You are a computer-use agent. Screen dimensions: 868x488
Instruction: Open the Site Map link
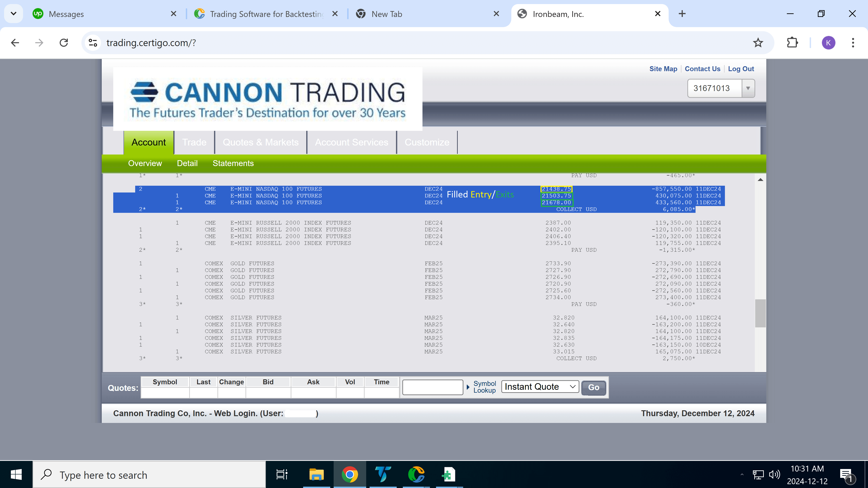pyautogui.click(x=663, y=69)
